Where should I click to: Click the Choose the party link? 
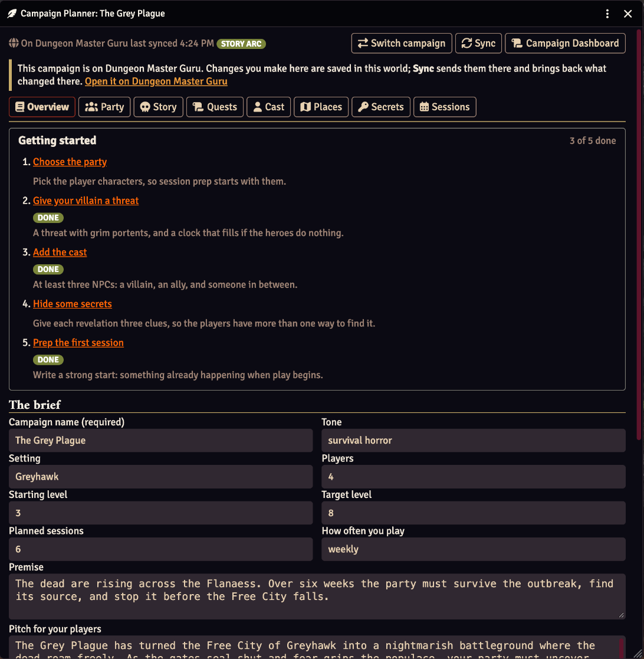click(70, 162)
